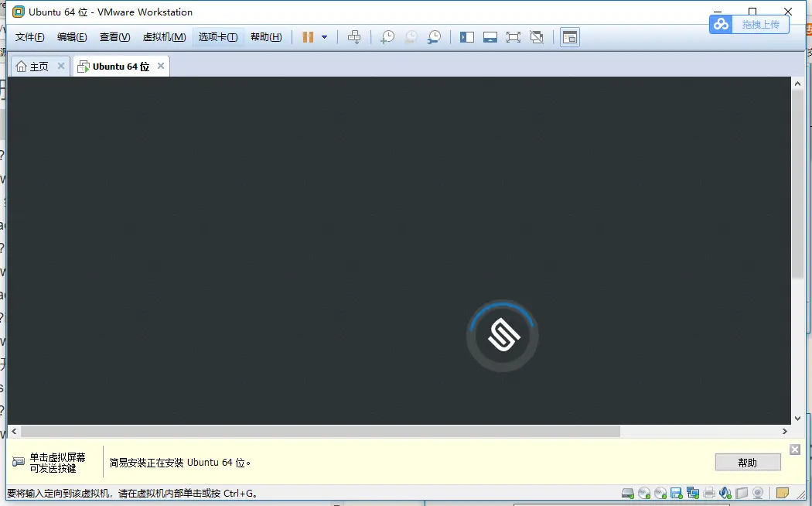This screenshot has width=812, height=506.
Task: Click the 拖拽上传 cloud upload widget
Action: (x=749, y=24)
